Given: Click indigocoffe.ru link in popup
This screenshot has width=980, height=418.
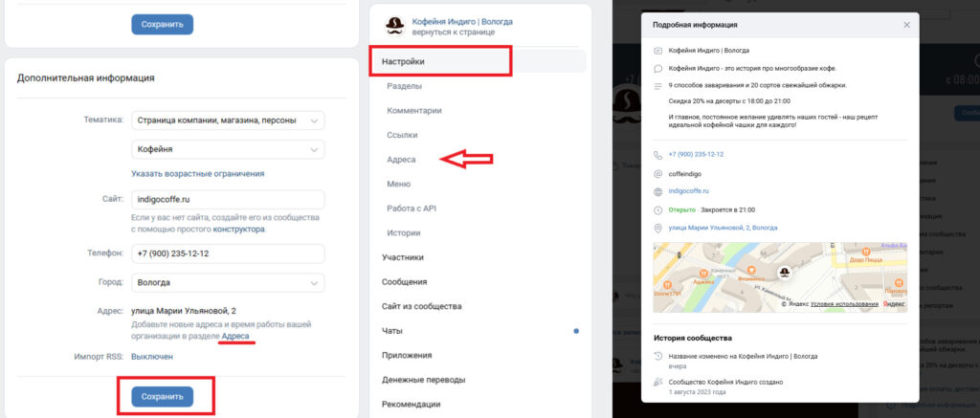Looking at the screenshot, I should click(689, 191).
